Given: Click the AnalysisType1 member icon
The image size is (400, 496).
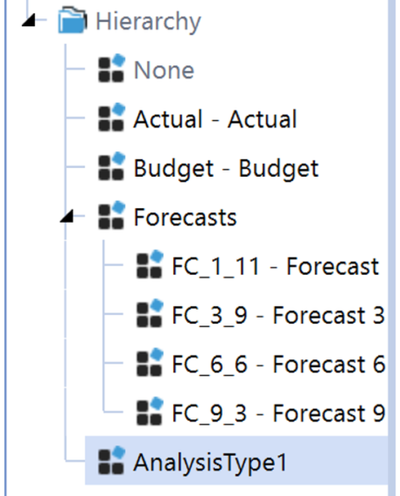Looking at the screenshot, I should pos(112,460).
